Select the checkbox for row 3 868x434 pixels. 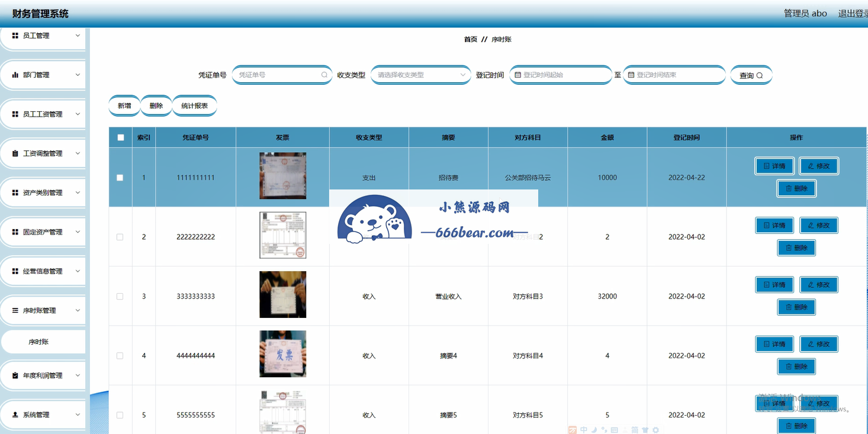coord(120,296)
